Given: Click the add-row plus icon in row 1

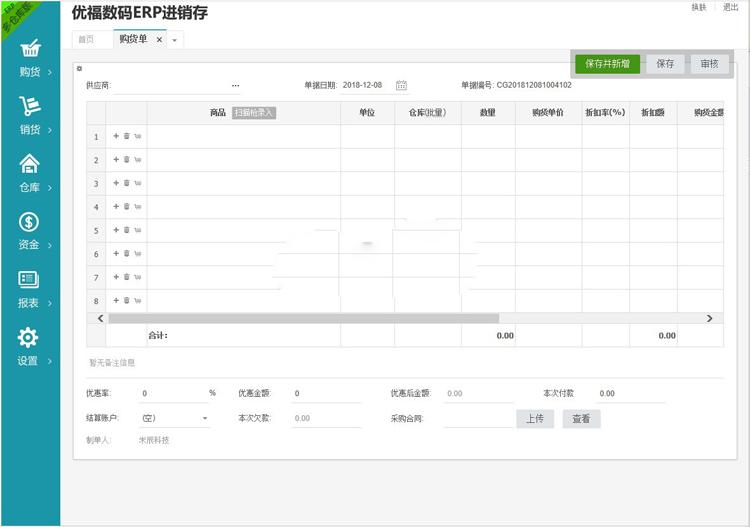Looking at the screenshot, I should (x=116, y=136).
